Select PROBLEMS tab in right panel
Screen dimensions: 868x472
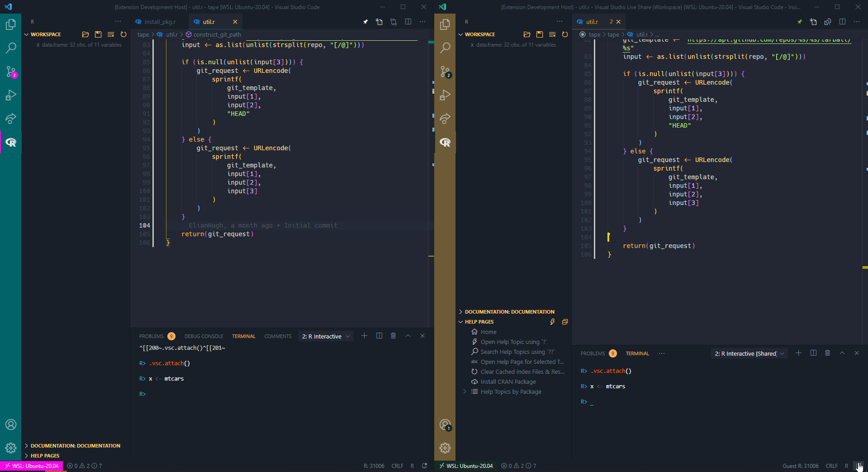pos(593,353)
